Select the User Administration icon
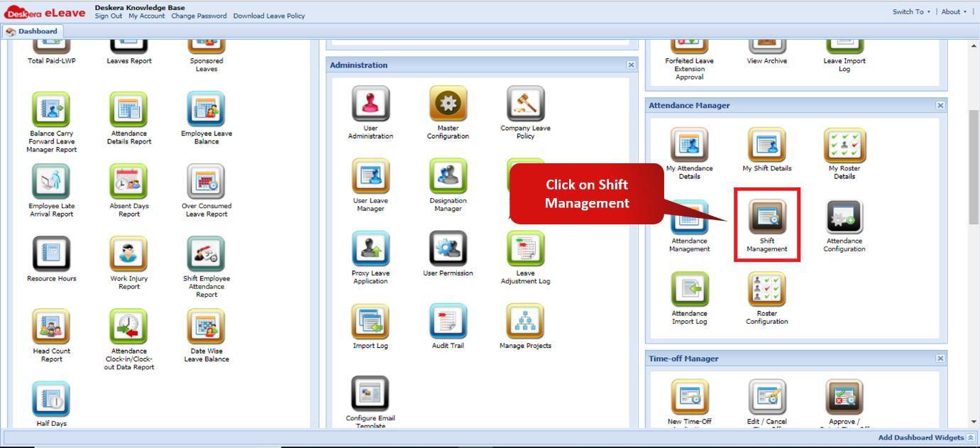The image size is (980, 448). 369,106
